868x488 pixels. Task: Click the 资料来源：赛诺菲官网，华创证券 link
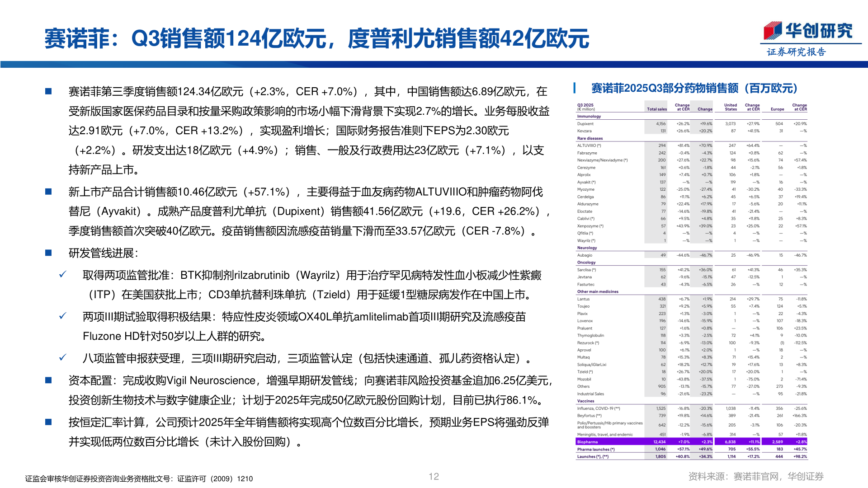(x=756, y=475)
